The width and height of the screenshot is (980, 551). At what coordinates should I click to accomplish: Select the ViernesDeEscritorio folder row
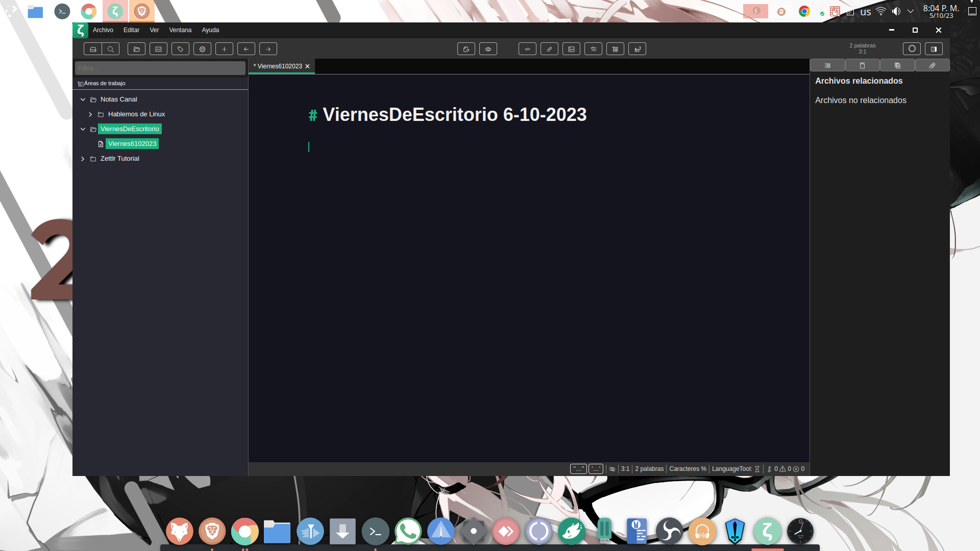[130, 129]
